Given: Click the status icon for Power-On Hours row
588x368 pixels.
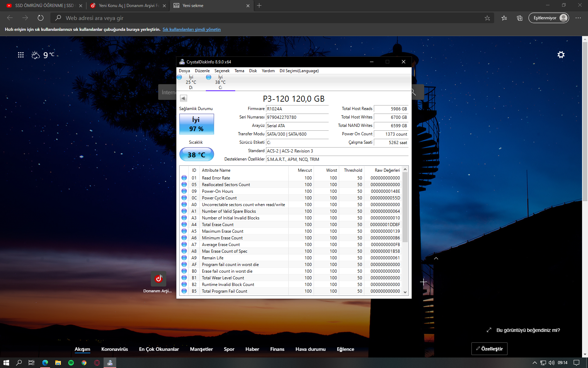Looking at the screenshot, I should [184, 191].
